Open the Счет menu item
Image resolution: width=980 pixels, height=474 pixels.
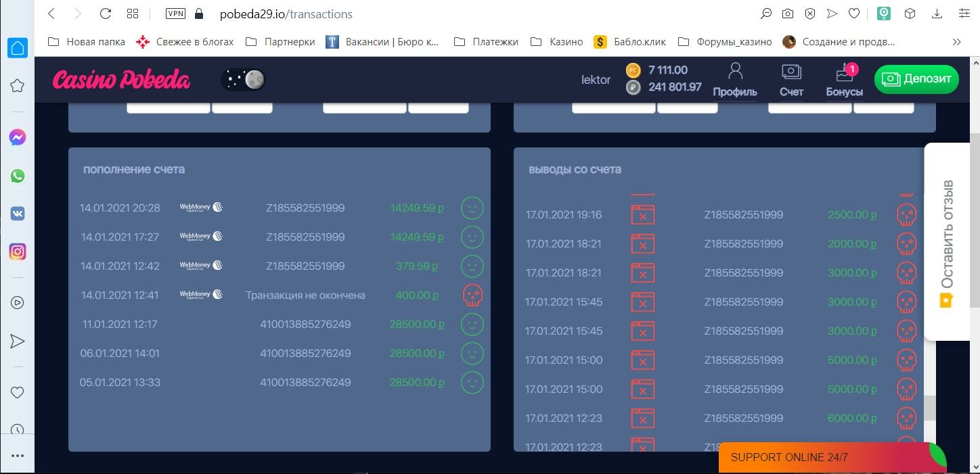point(791,80)
